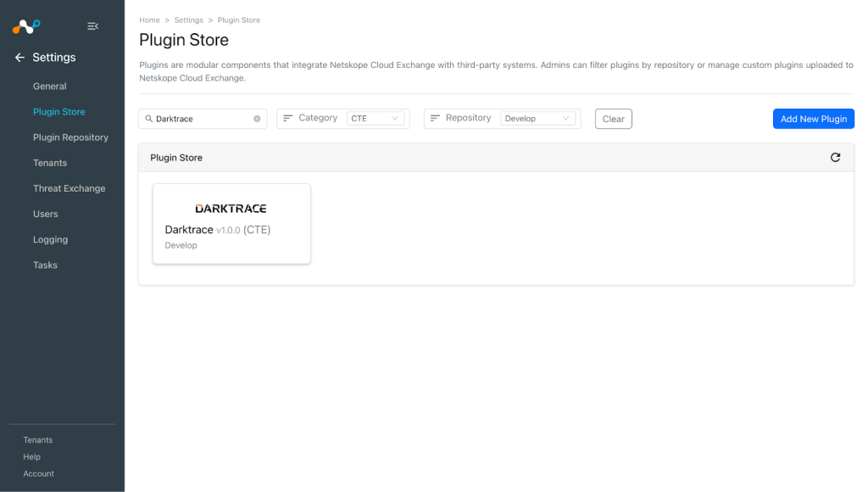Screen dimensions: 868x492
Task: Click the Plugin Store panel header text
Action: pyautogui.click(x=176, y=157)
